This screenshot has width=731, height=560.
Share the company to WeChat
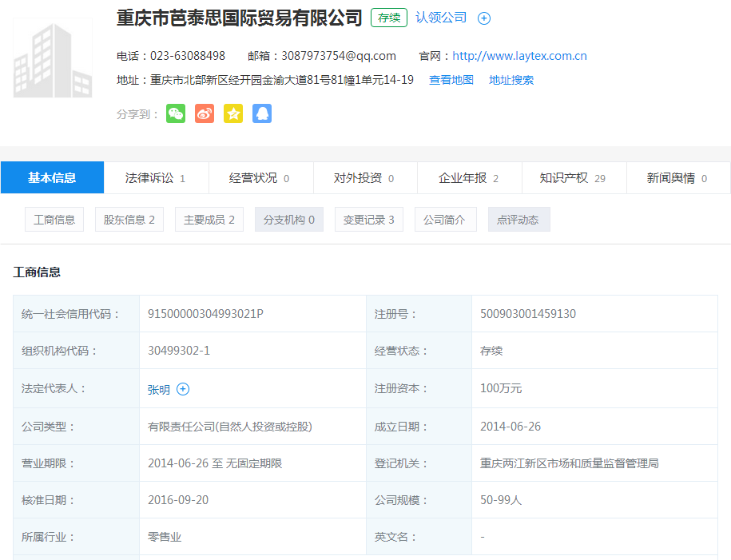(x=176, y=113)
